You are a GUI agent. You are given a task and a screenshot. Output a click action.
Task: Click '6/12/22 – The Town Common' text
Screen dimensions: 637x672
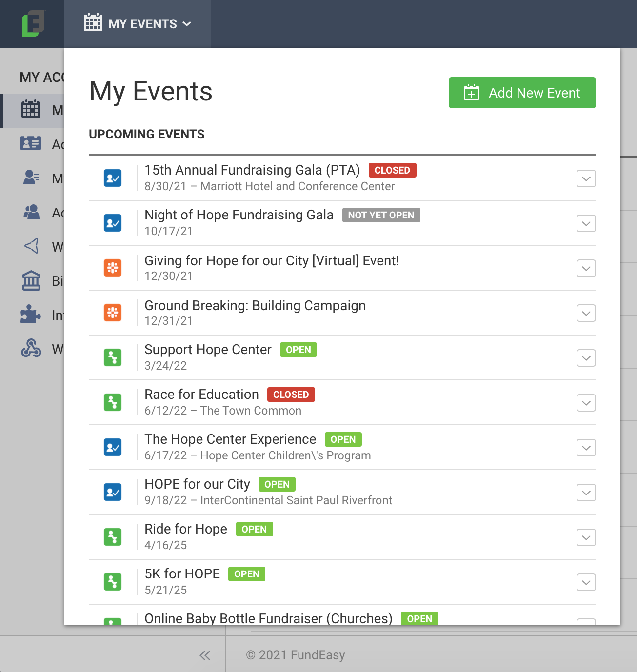coord(223,411)
